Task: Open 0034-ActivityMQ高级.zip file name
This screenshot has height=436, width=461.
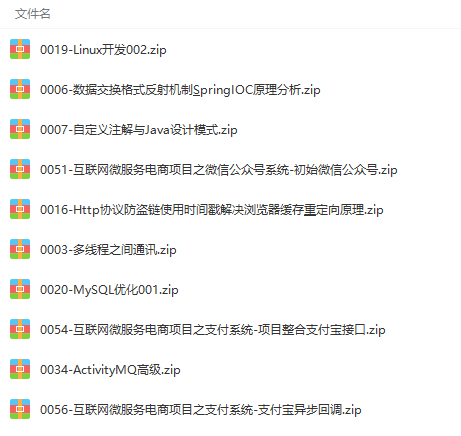Action: click(110, 370)
